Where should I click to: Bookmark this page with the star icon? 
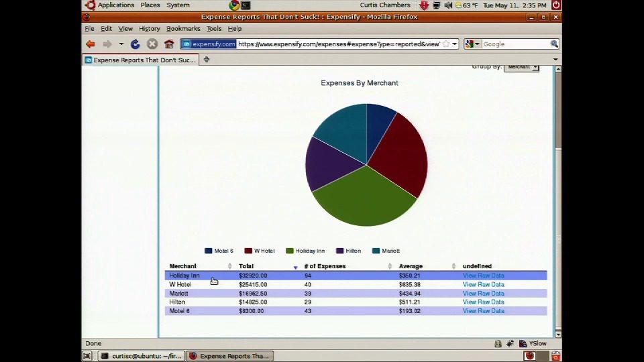[x=446, y=44]
